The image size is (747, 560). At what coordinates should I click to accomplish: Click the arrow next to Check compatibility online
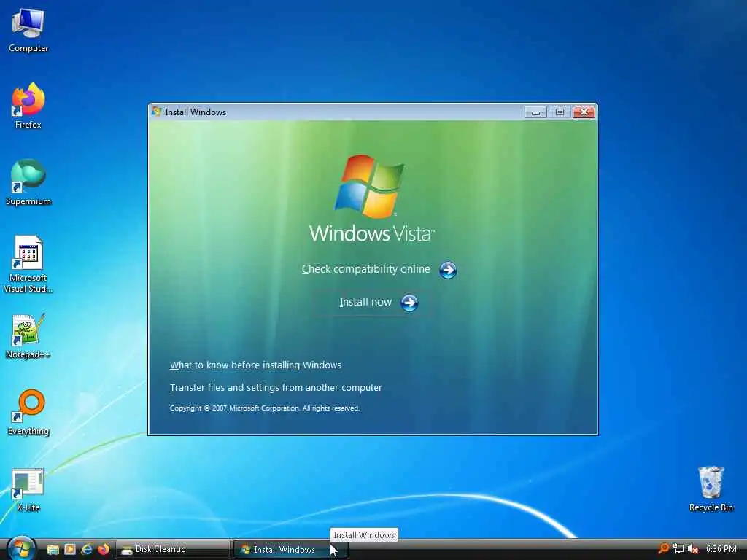[x=448, y=270]
